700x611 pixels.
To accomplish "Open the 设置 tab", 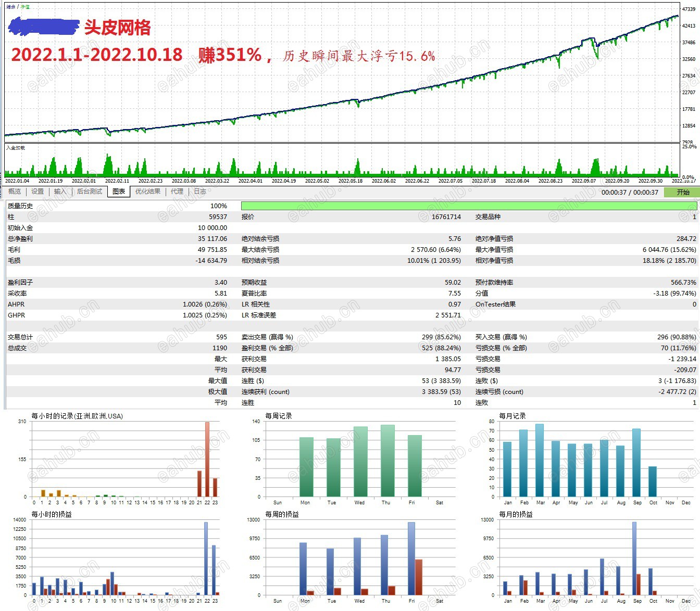I will tap(37, 192).
